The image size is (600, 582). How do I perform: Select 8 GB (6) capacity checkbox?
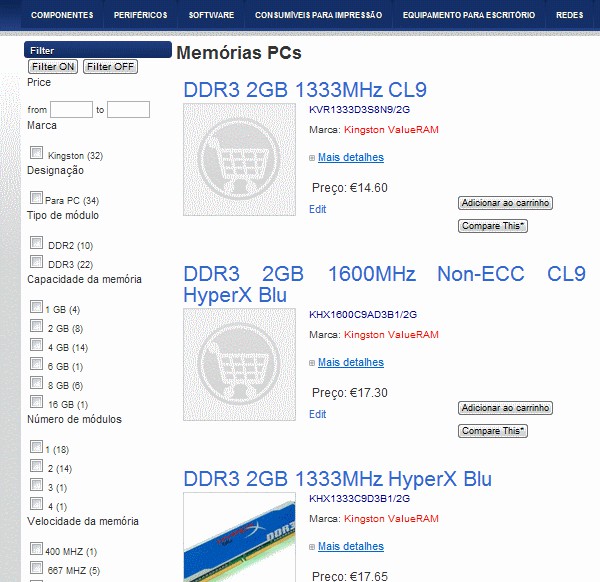(36, 382)
